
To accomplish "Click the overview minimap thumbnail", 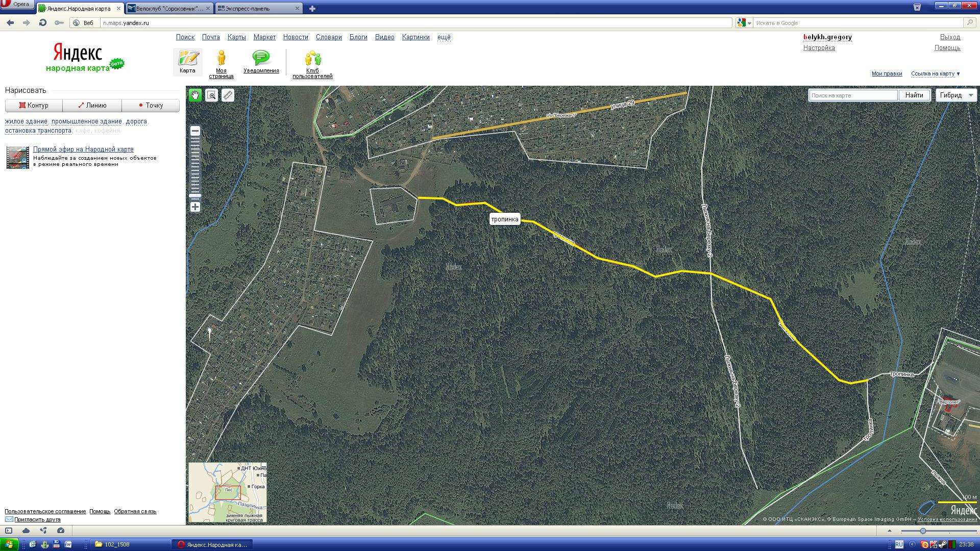I will pos(228,492).
